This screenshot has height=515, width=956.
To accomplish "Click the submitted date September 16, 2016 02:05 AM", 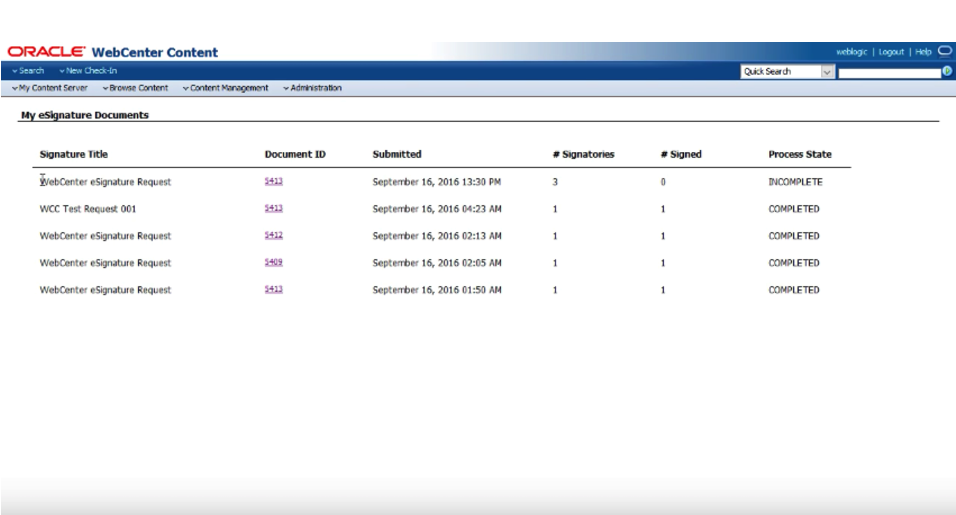I will (x=437, y=263).
